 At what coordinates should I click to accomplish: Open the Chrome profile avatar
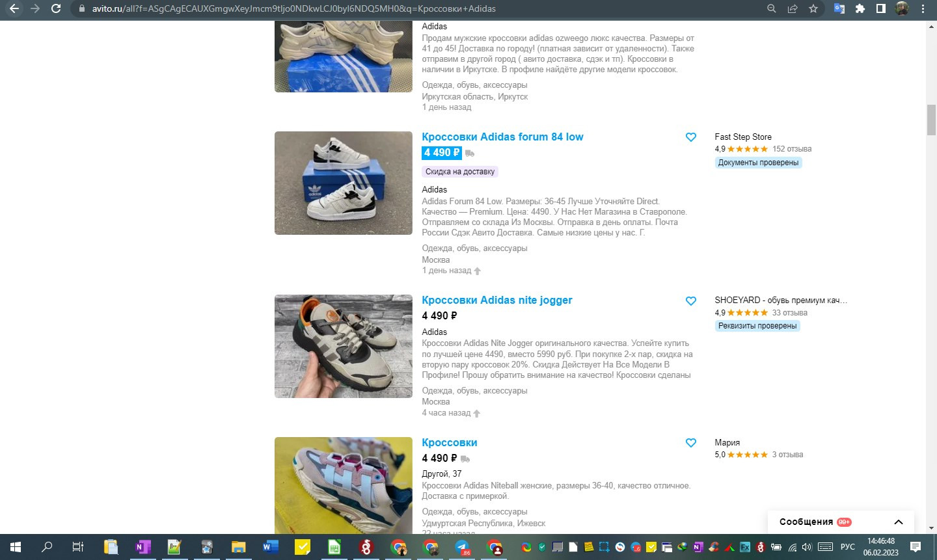pyautogui.click(x=902, y=8)
